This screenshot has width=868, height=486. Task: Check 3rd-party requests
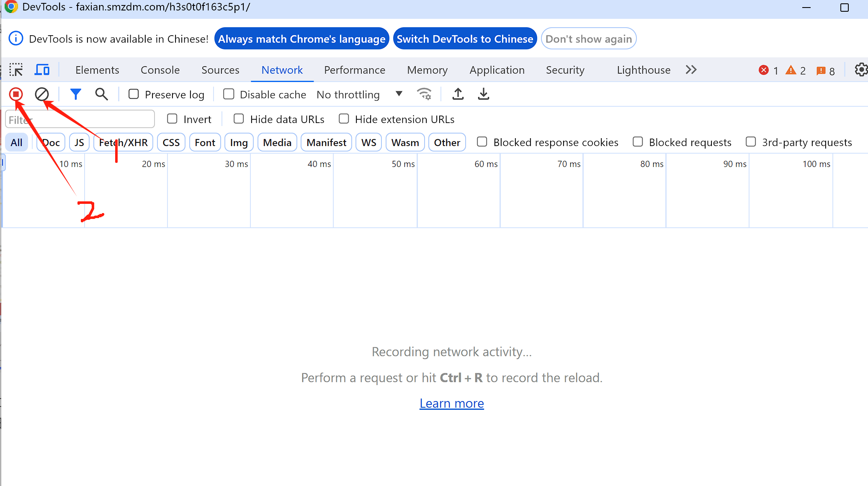pos(751,141)
